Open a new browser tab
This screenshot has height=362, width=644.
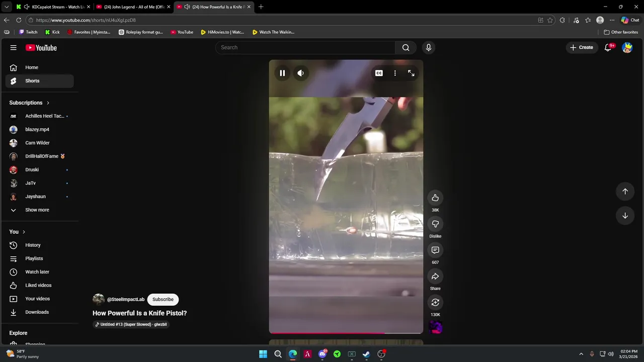click(261, 7)
